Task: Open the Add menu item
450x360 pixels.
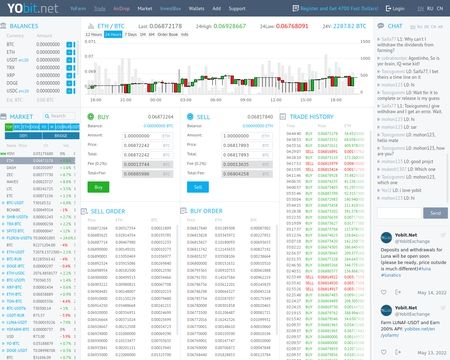Action: pos(217,9)
